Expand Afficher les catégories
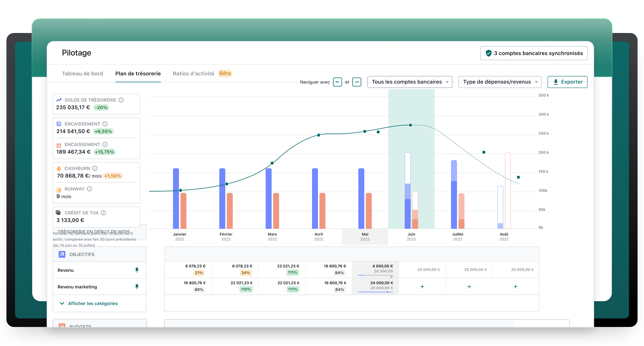This screenshot has height=346, width=644. click(93, 303)
